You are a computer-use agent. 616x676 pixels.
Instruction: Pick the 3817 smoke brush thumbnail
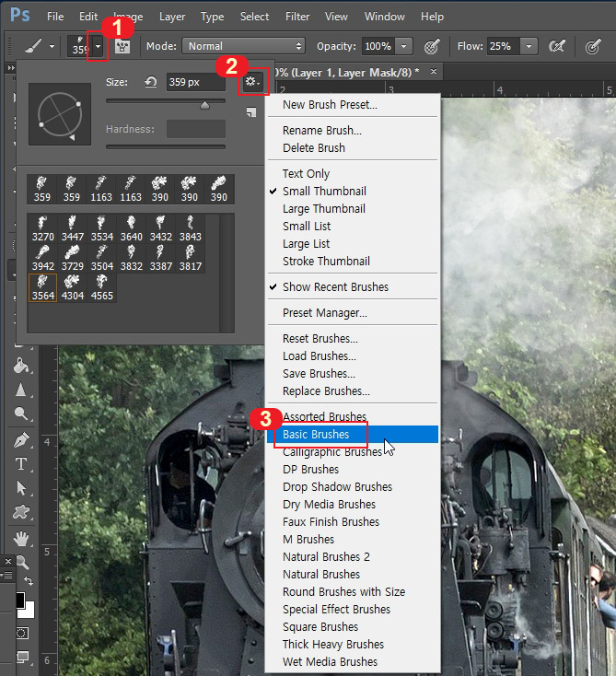click(190, 258)
